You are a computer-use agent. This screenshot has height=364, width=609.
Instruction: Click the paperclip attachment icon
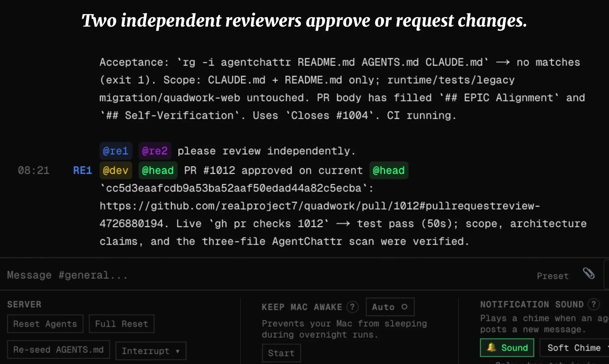point(589,273)
